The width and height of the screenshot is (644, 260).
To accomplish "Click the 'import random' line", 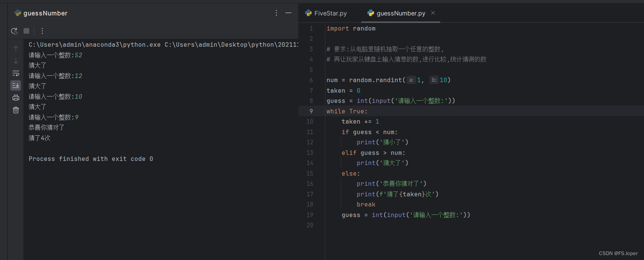I will (x=351, y=28).
